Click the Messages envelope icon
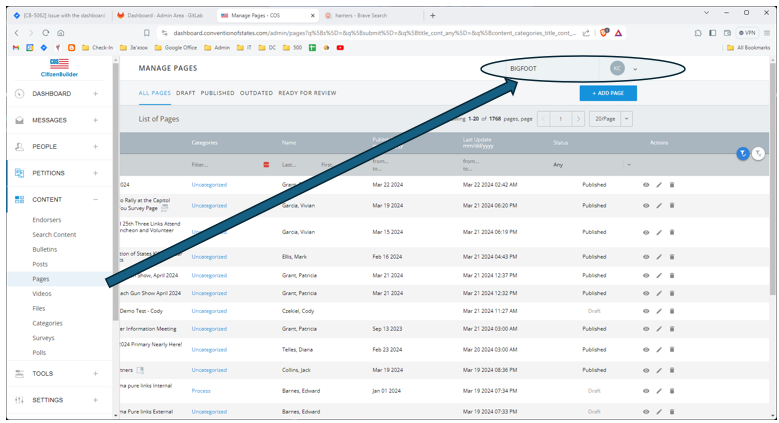779x423 pixels. pyautogui.click(x=19, y=120)
